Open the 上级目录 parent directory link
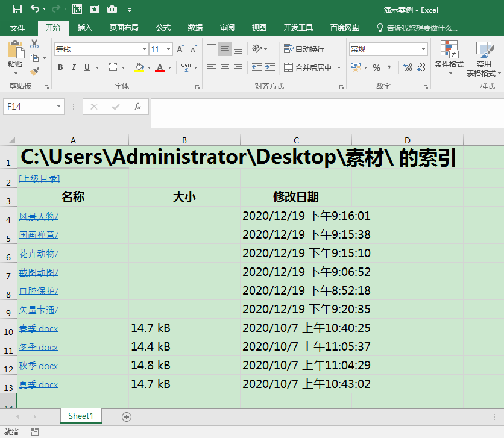Screen dimensions: 504x438 [39, 178]
